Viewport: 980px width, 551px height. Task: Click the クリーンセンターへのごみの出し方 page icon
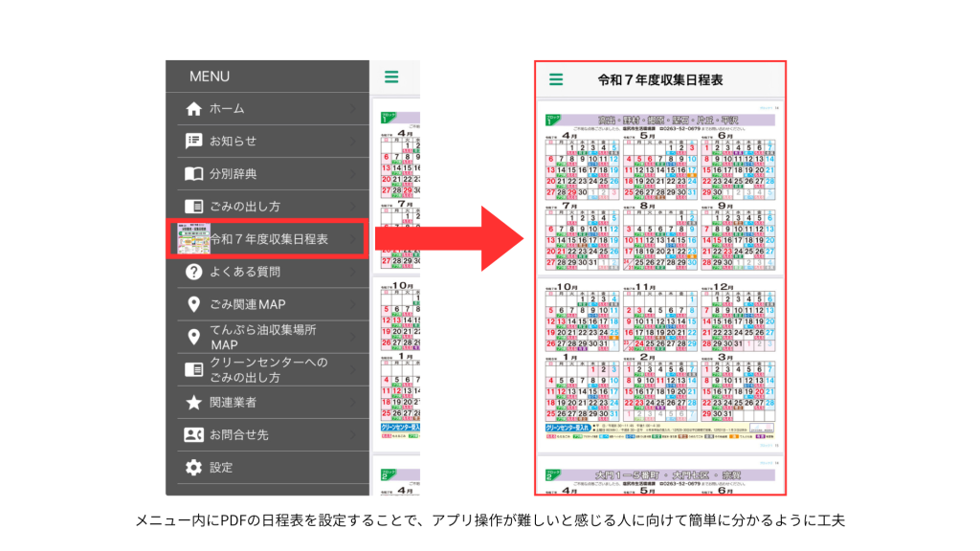(193, 370)
